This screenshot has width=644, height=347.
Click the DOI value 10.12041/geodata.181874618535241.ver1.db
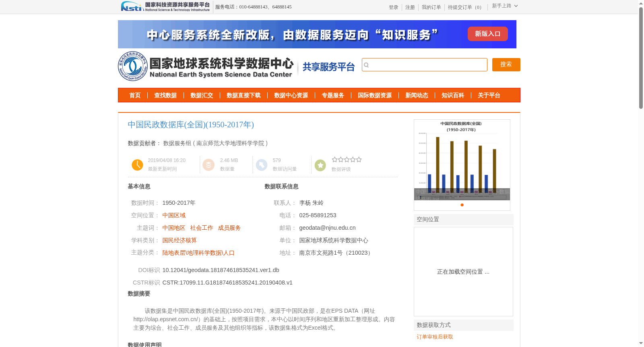tap(221, 270)
